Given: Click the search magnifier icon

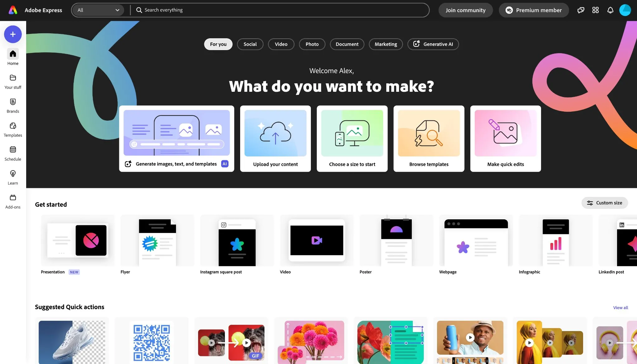Looking at the screenshot, I should pos(139,10).
